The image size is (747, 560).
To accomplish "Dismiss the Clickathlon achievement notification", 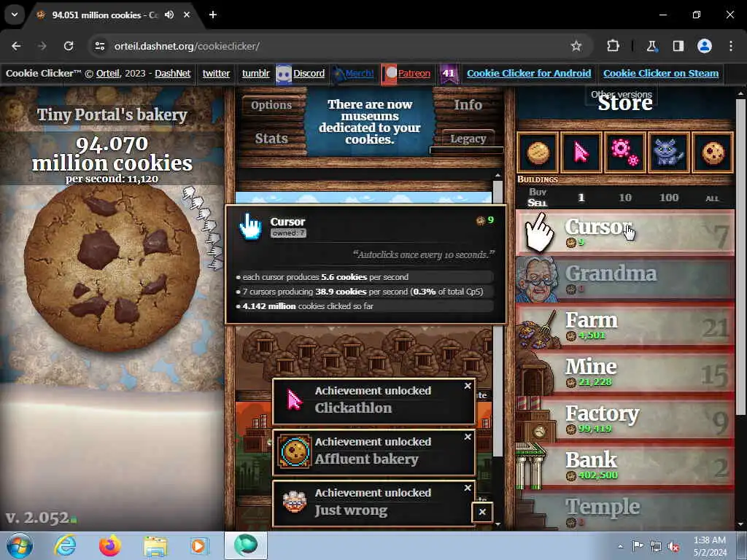I will [468, 386].
